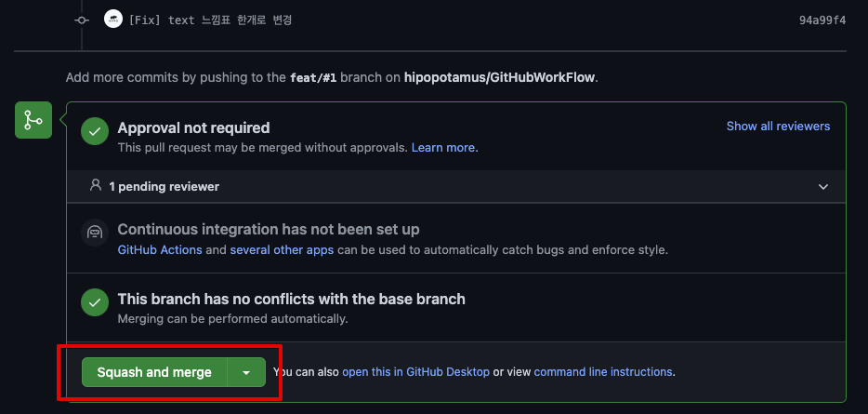The image size is (868, 414).
Task: Click the 1 pending reviewer label
Action: (x=164, y=187)
